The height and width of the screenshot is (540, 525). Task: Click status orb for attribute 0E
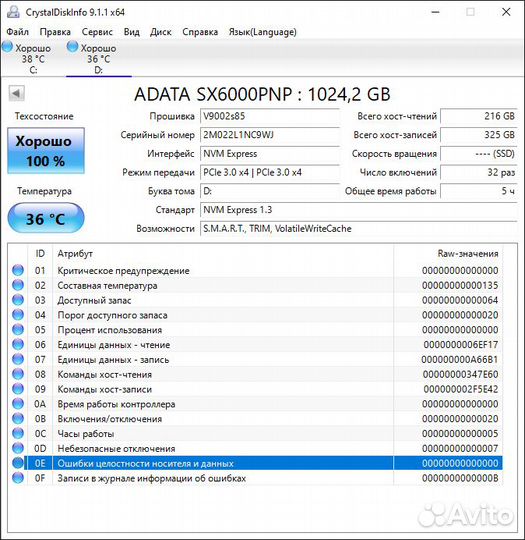click(x=18, y=463)
